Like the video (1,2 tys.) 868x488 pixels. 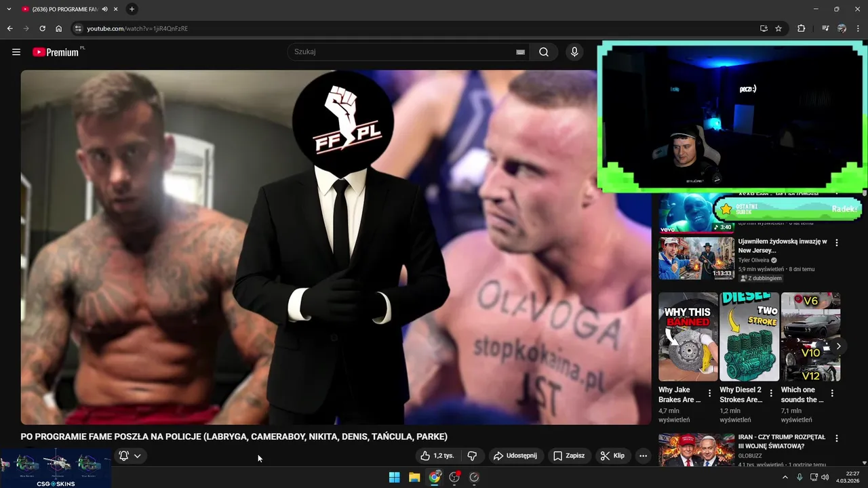pyautogui.click(x=437, y=456)
